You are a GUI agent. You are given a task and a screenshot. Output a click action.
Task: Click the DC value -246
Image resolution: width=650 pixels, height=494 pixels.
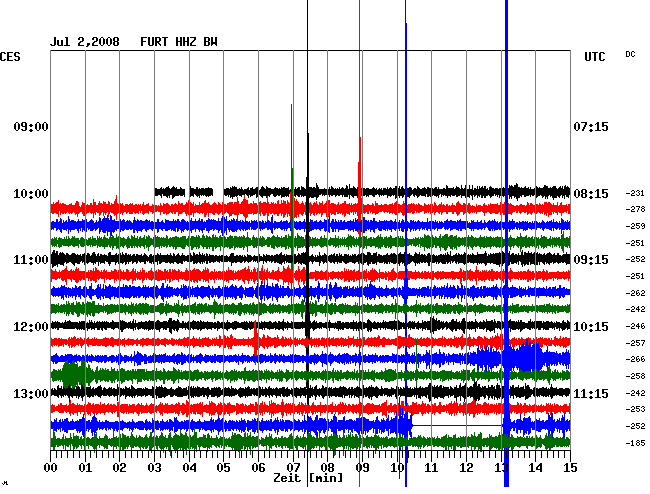635,326
